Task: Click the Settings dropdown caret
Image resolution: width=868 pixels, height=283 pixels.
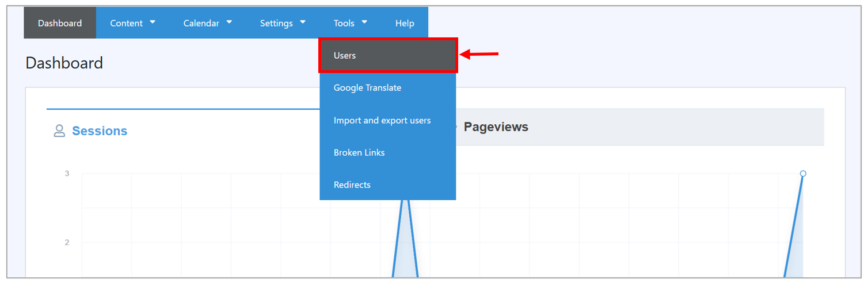Action: tap(303, 22)
